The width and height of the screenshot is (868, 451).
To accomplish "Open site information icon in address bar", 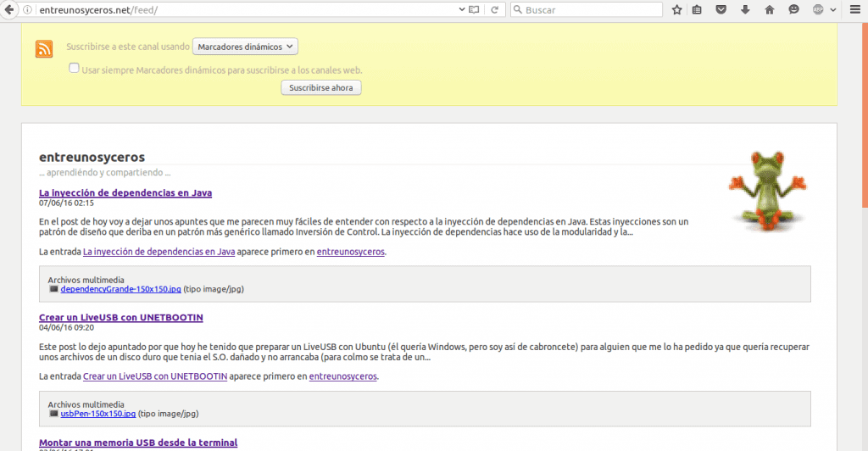I will [27, 9].
